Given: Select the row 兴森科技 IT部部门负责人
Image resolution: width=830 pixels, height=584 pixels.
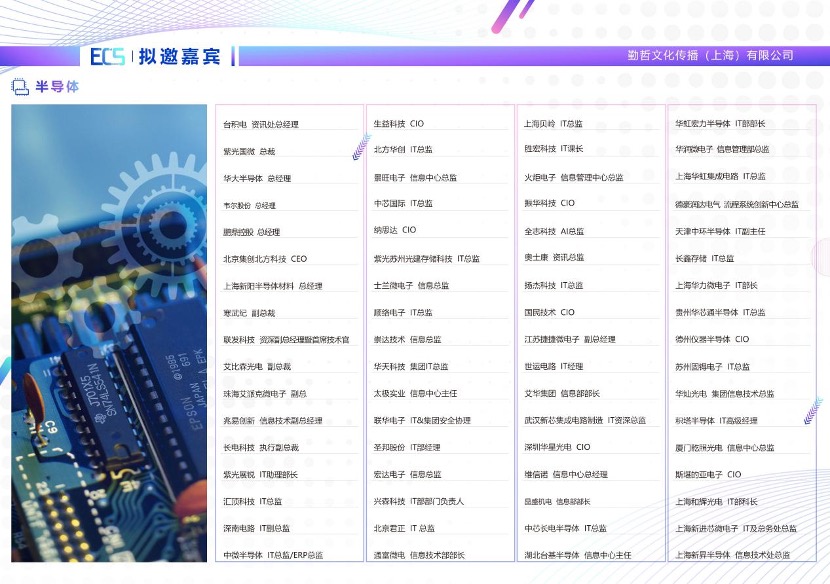Looking at the screenshot, I should click(419, 501).
